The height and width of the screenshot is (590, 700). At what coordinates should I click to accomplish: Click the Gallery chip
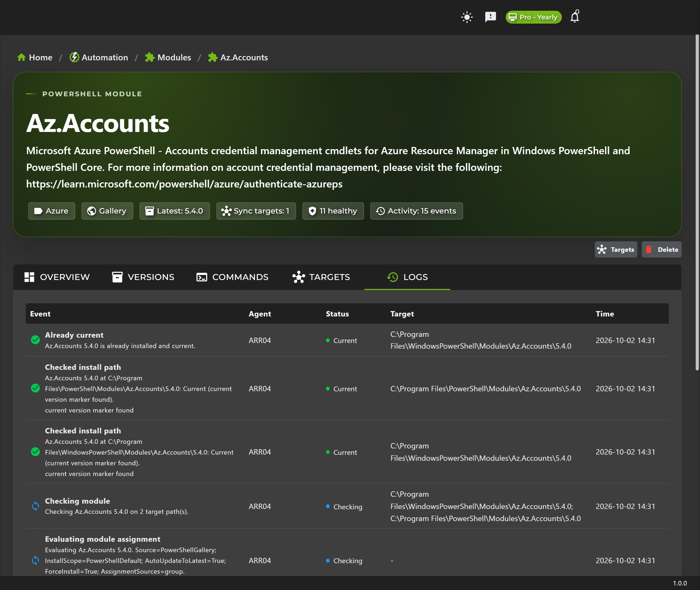pyautogui.click(x=107, y=211)
